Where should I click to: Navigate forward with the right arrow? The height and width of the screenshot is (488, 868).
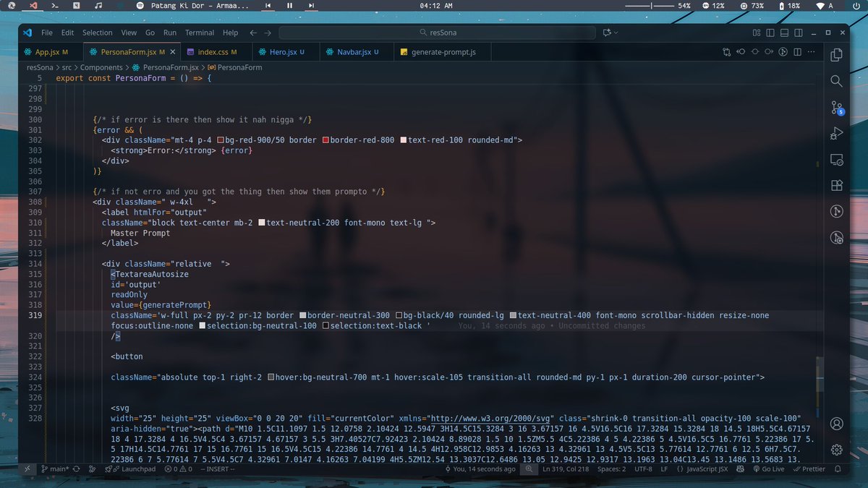(x=268, y=33)
